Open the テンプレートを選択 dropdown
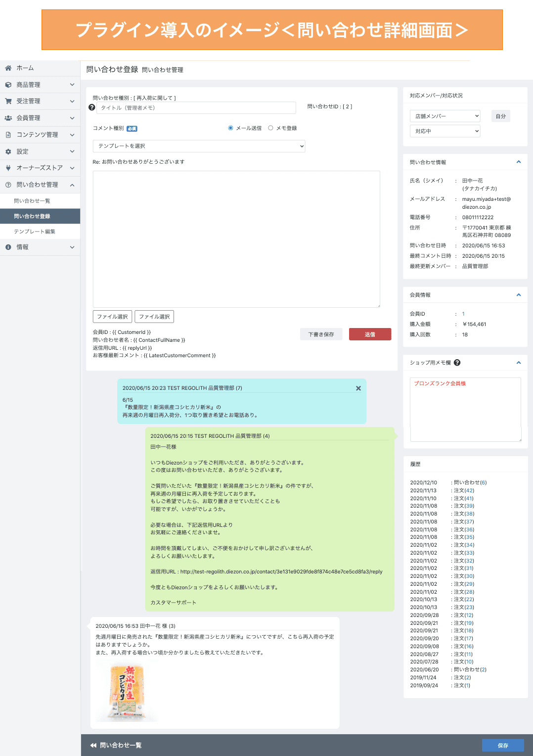 (x=199, y=146)
